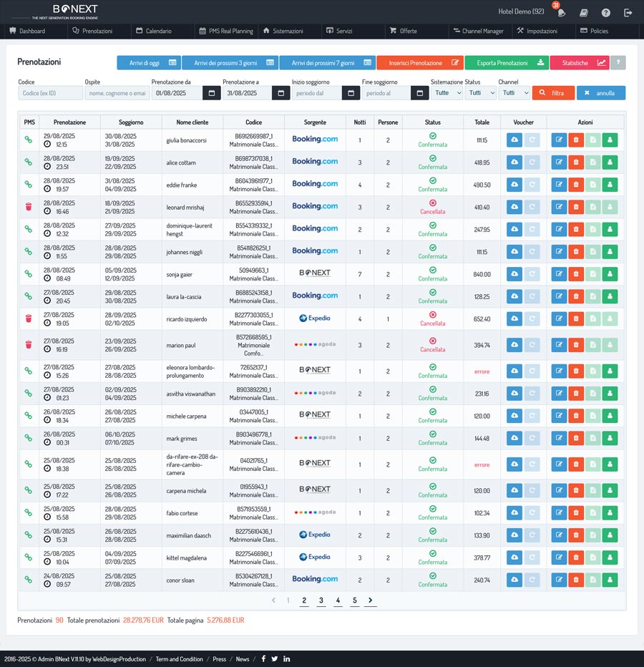Open the Channel Manager menu
Screen dimensions: 644x667
tap(477, 31)
